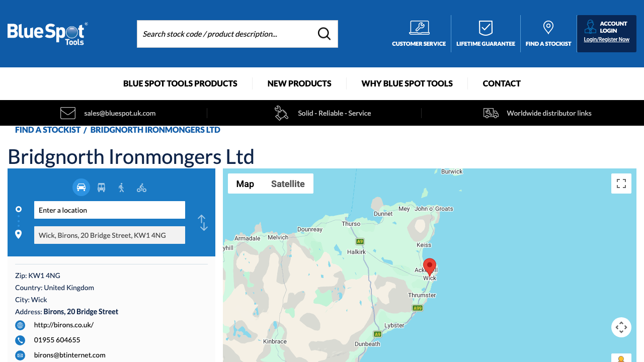The height and width of the screenshot is (362, 644).
Task: Click the phone icon beside 01955 604655
Action: (x=20, y=340)
